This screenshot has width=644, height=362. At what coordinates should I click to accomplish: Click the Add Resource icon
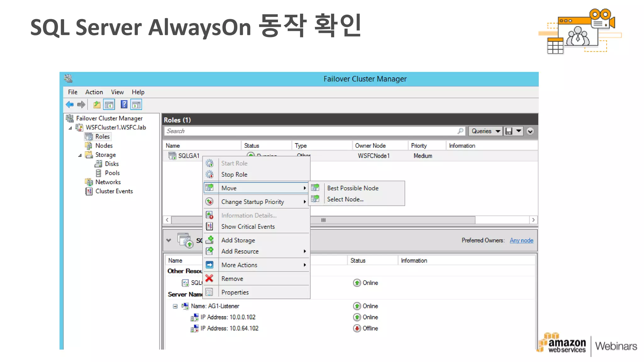coord(209,251)
